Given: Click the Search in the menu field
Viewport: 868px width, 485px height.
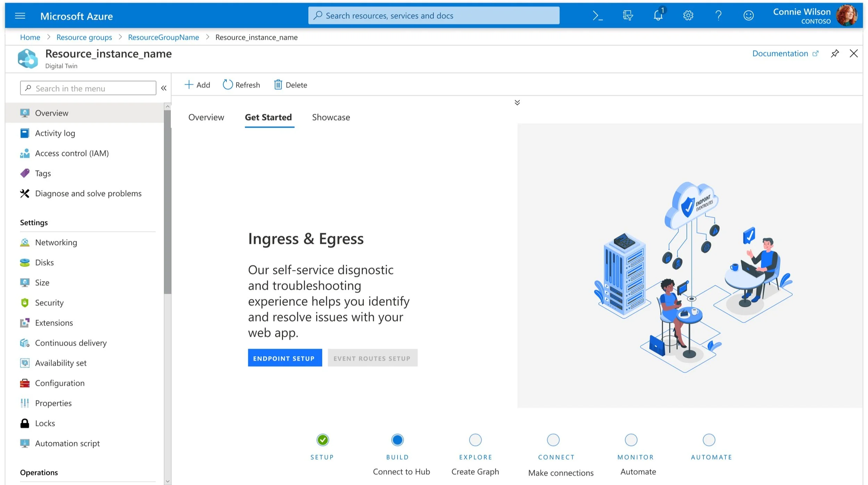Looking at the screenshot, I should pos(88,88).
